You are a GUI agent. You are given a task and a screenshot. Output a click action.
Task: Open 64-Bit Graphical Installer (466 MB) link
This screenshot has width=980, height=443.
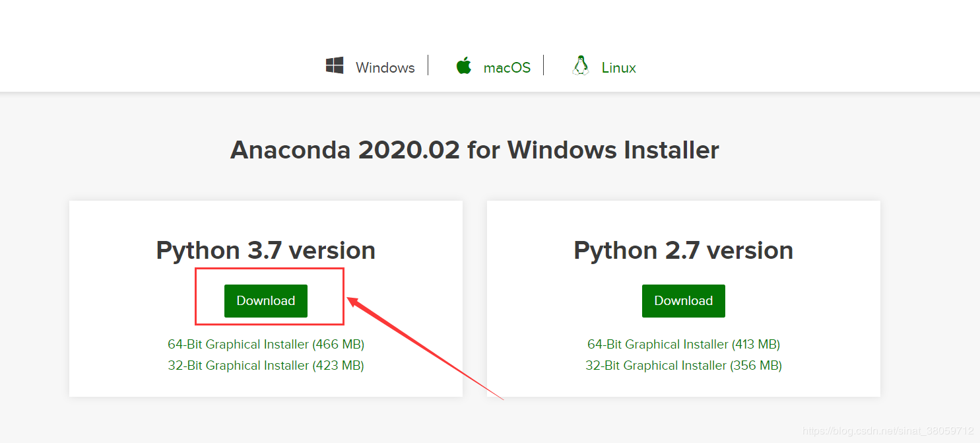point(266,345)
